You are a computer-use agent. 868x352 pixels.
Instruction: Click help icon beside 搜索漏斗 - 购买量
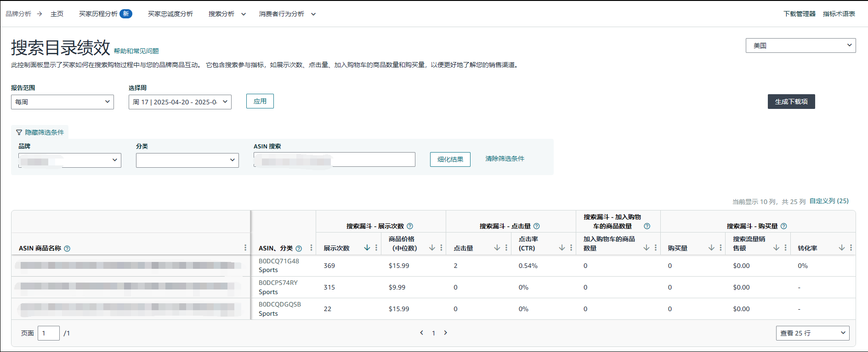(x=784, y=226)
